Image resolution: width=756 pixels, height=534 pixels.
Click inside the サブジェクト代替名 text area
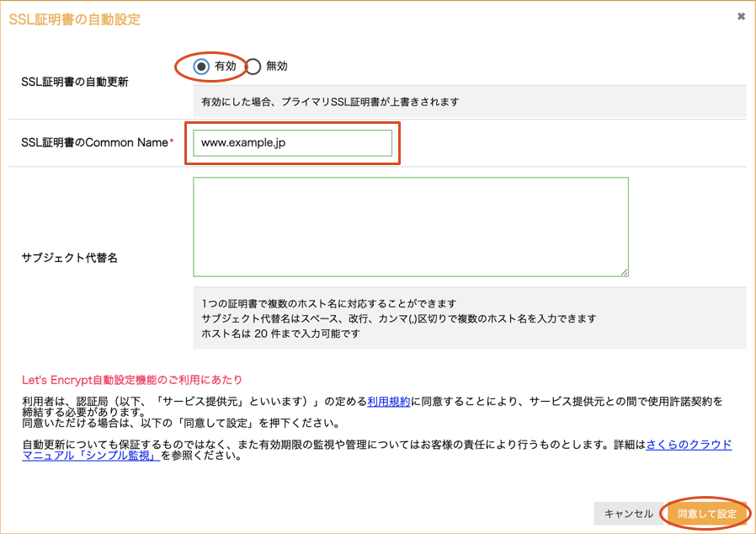[410, 226]
